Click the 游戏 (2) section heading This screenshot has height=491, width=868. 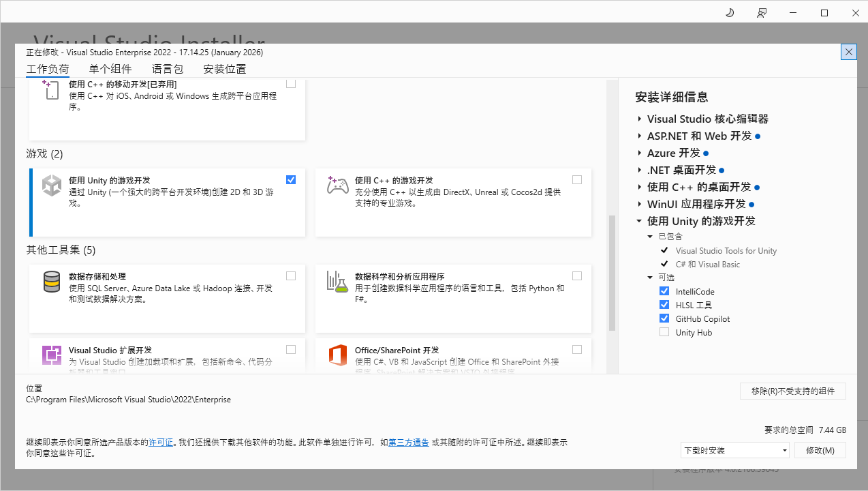coord(44,154)
